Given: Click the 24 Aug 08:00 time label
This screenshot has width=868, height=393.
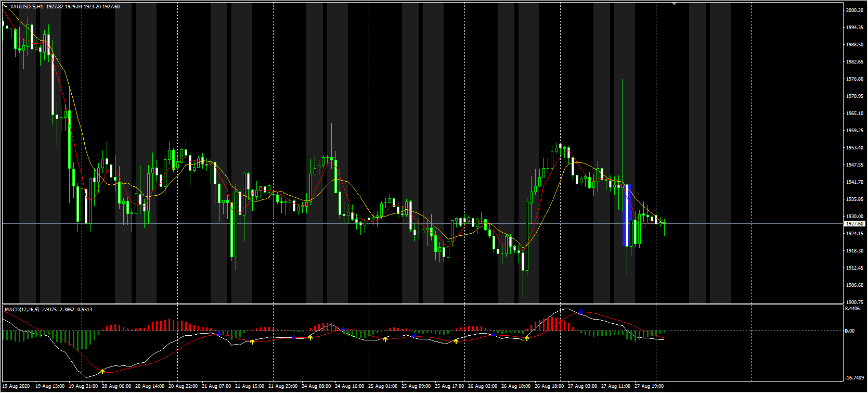Looking at the screenshot, I should 316,386.
